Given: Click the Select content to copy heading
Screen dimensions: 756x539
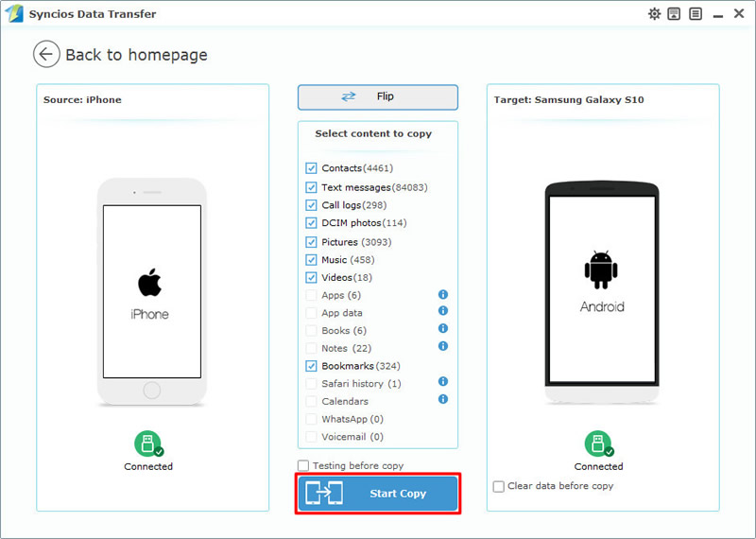Looking at the screenshot, I should point(373,133).
